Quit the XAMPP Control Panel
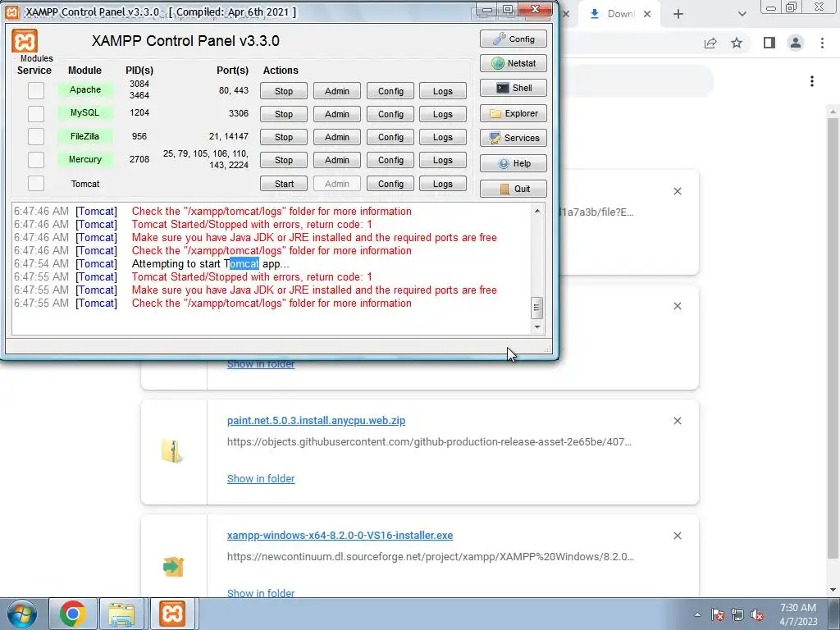 pos(514,189)
